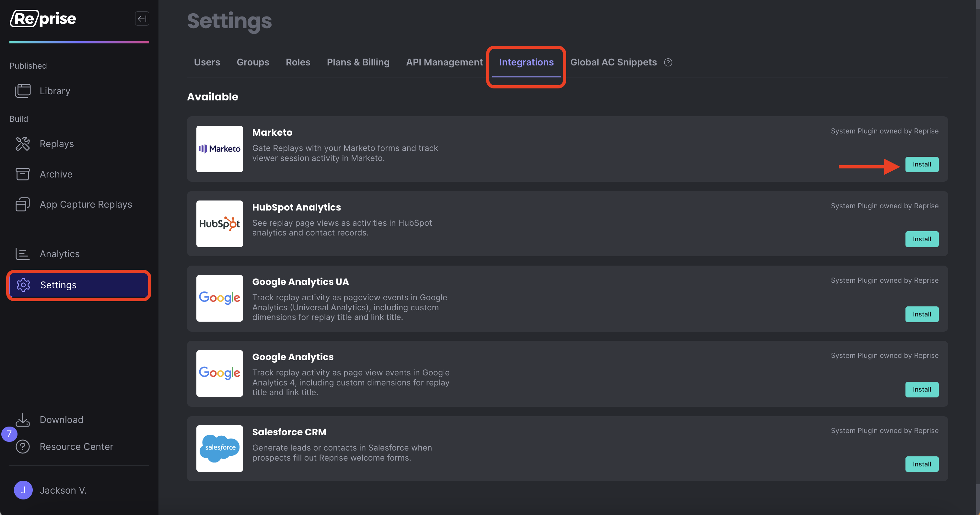Select the Integrations tab
The width and height of the screenshot is (980, 515).
click(527, 63)
